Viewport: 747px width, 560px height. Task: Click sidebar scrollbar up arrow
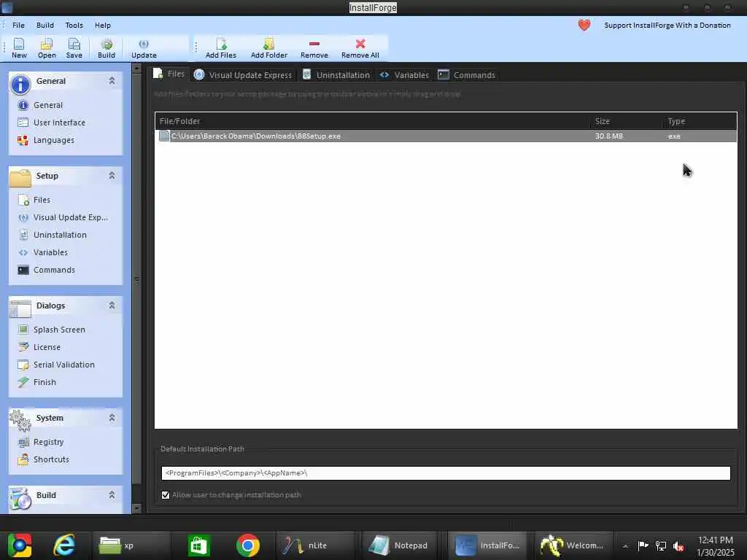coord(136,68)
